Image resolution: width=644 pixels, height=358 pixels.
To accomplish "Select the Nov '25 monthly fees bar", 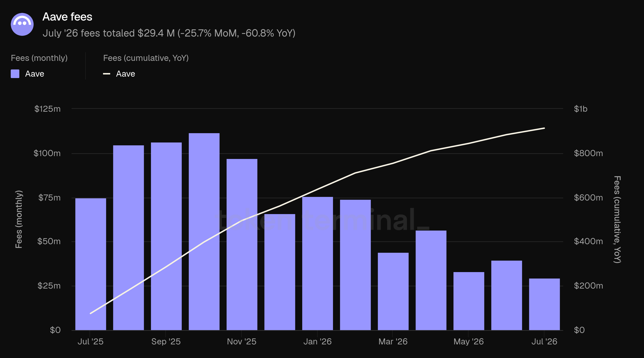I will [x=242, y=245].
